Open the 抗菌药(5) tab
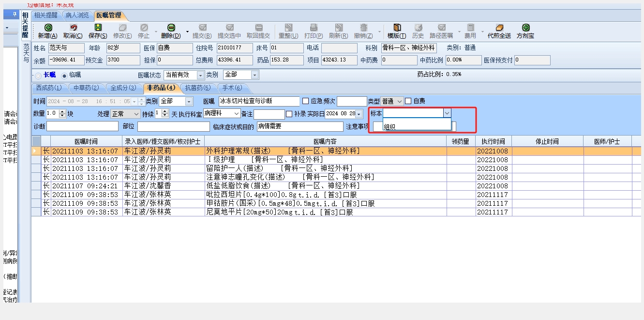Screen dimensions: 644x320 click(x=198, y=88)
